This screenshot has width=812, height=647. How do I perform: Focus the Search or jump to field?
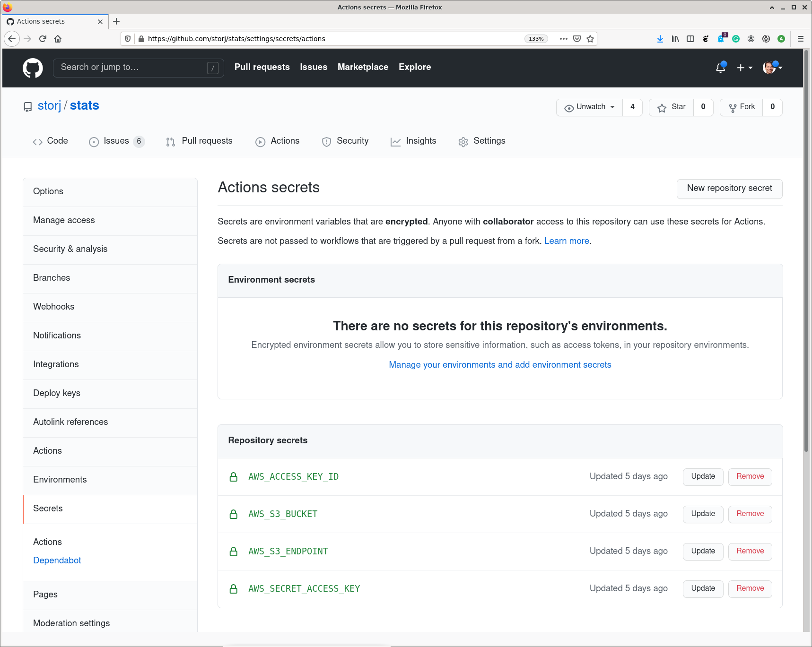(132, 68)
